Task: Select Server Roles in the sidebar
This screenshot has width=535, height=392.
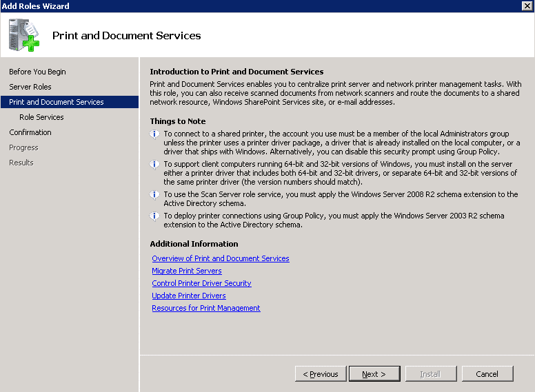Action: pyautogui.click(x=30, y=87)
